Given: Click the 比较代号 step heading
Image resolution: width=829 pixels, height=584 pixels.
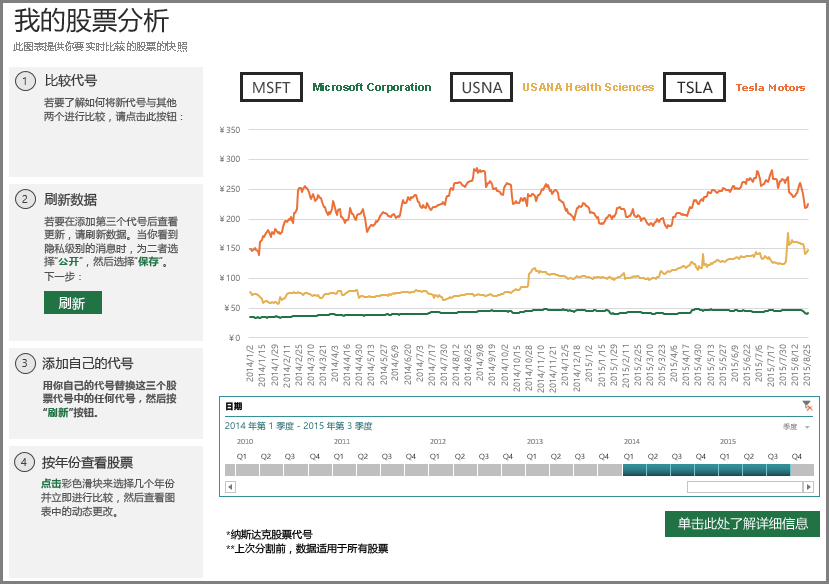Looking at the screenshot, I should click(x=70, y=81).
